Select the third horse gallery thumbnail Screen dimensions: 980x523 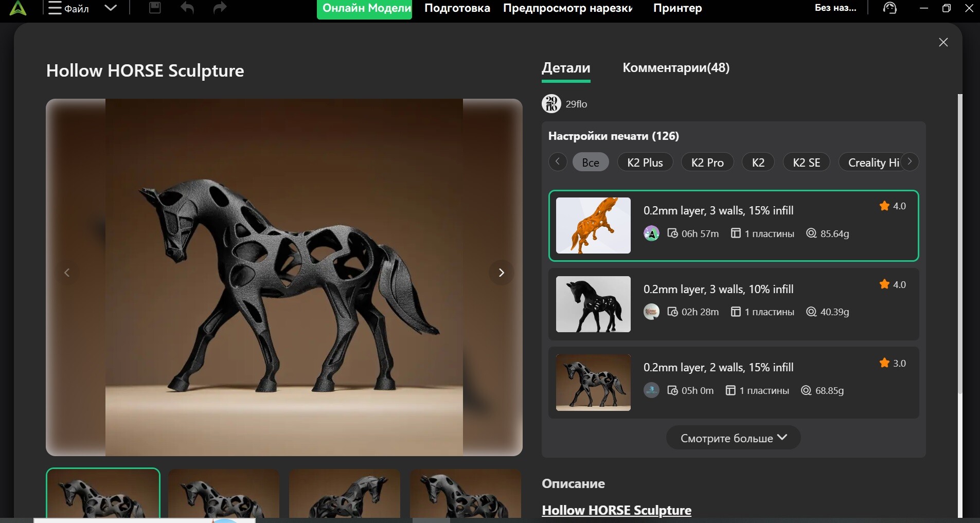tap(345, 494)
